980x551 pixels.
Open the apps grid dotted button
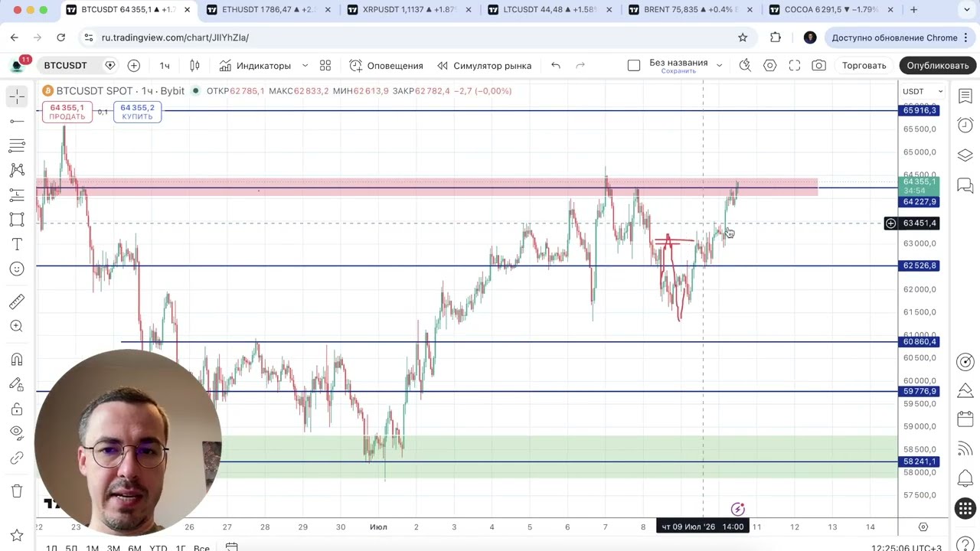tap(965, 508)
